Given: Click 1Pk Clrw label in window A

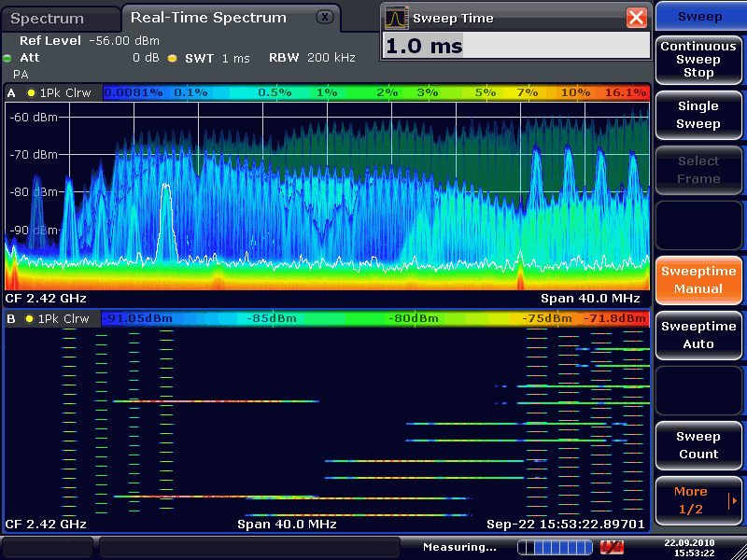Looking at the screenshot, I should pyautogui.click(x=65, y=92).
